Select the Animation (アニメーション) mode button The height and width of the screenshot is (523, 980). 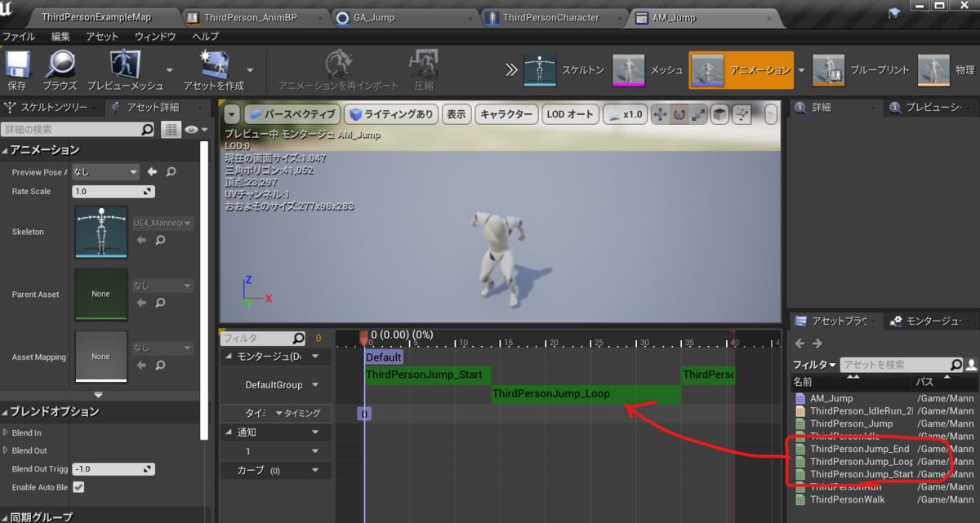(x=741, y=70)
